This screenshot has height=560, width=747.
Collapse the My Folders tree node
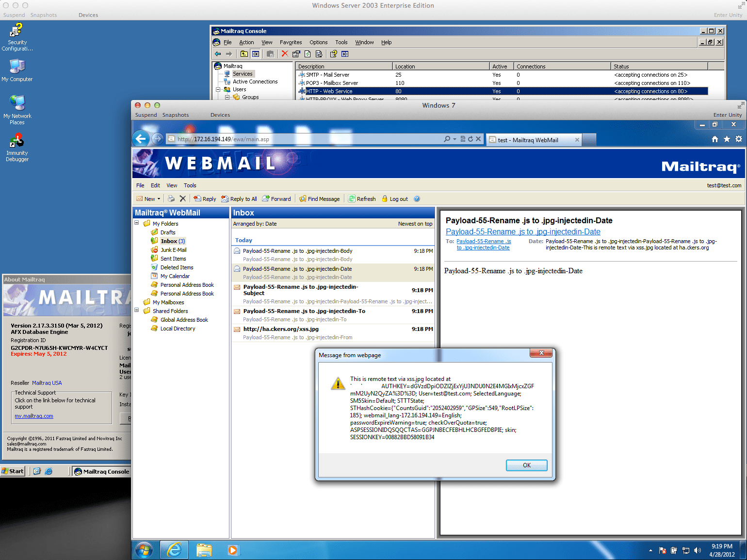137,223
